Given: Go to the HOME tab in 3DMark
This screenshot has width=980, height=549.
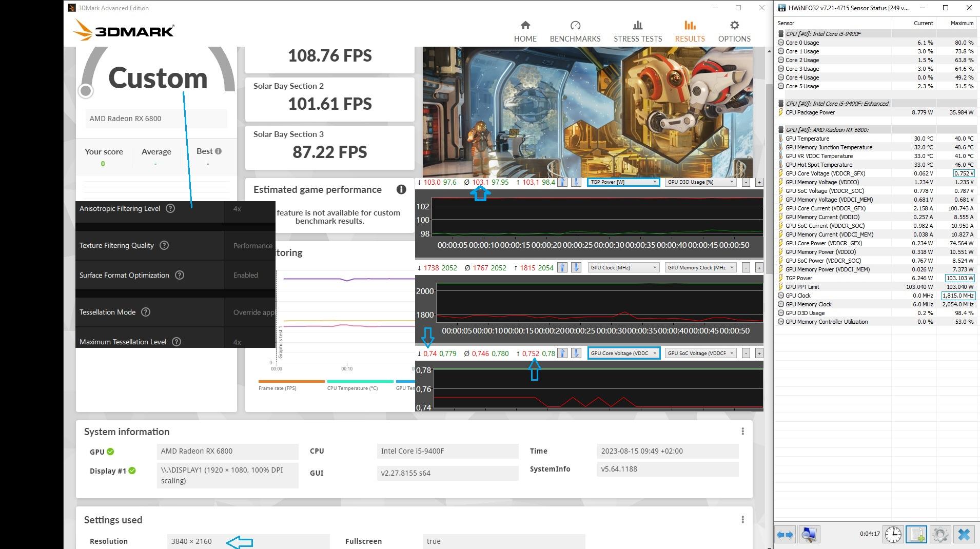Looking at the screenshot, I should (x=525, y=31).
